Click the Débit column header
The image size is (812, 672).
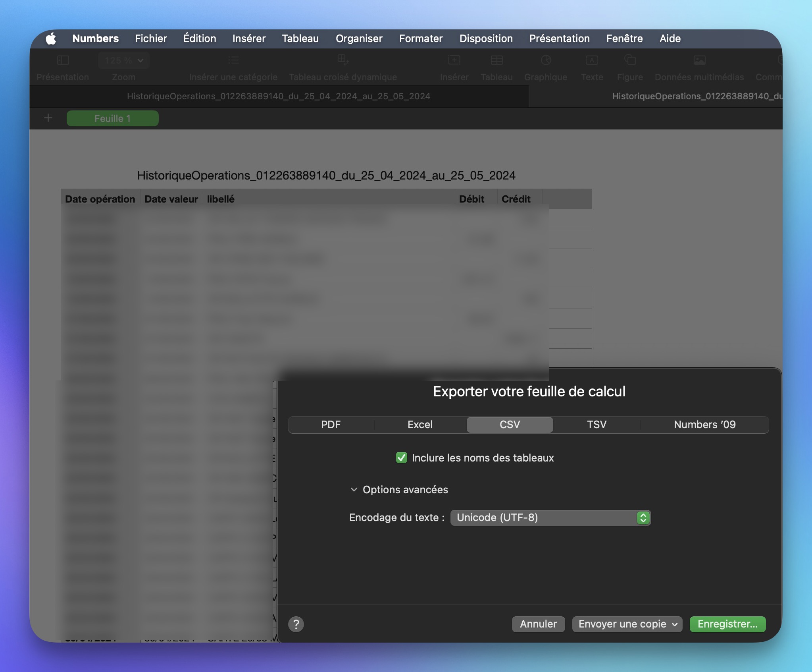[x=475, y=199]
